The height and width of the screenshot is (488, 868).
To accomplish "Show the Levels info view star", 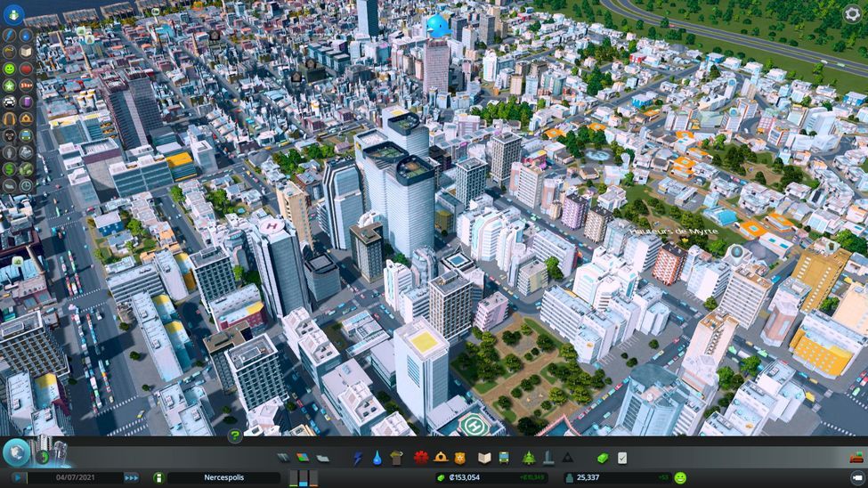I will point(10,85).
